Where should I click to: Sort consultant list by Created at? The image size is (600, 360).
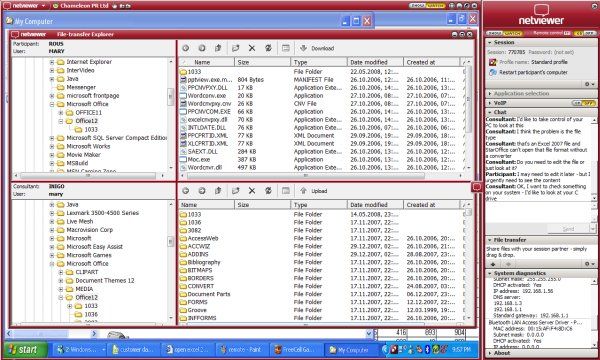click(x=432, y=205)
